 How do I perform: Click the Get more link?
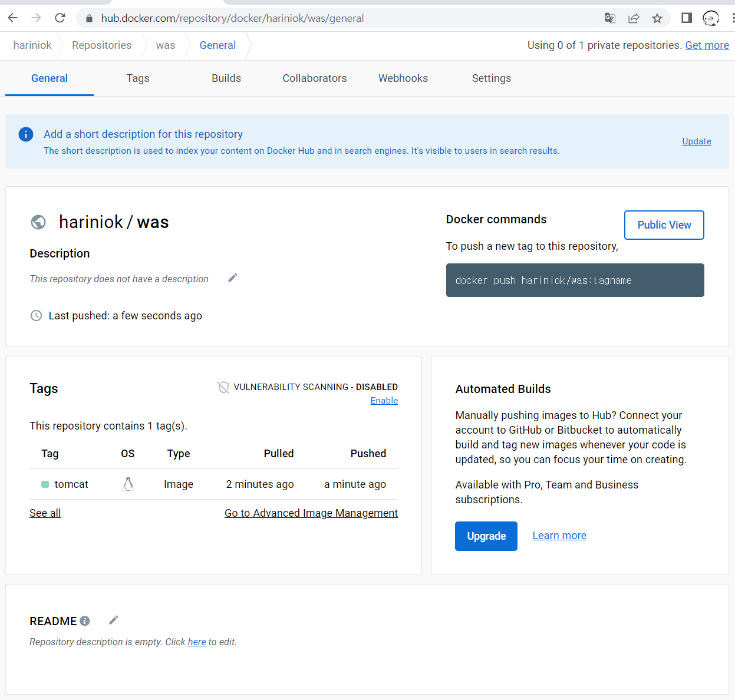(707, 45)
